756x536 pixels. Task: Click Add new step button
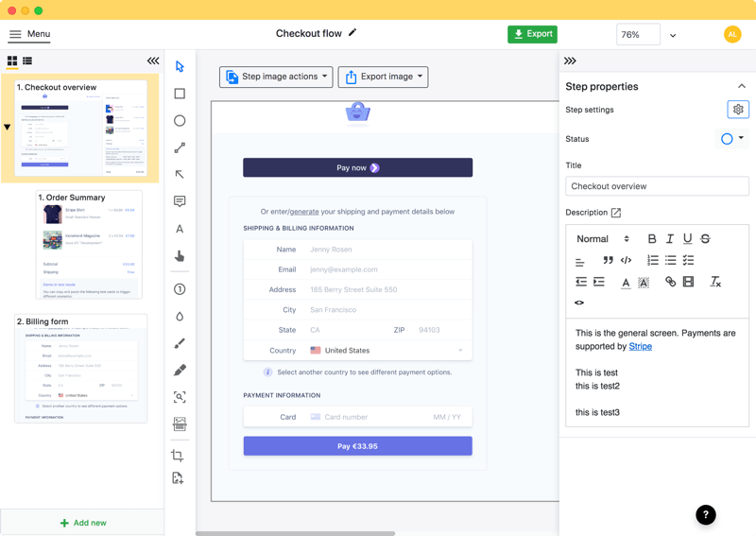pyautogui.click(x=82, y=523)
